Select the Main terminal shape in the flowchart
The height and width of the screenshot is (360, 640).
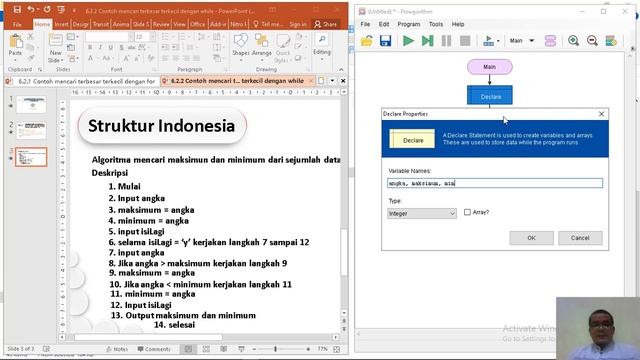(489, 67)
